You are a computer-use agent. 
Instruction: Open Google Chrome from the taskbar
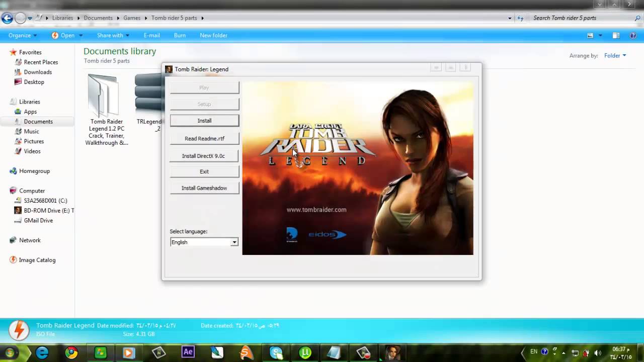71,353
